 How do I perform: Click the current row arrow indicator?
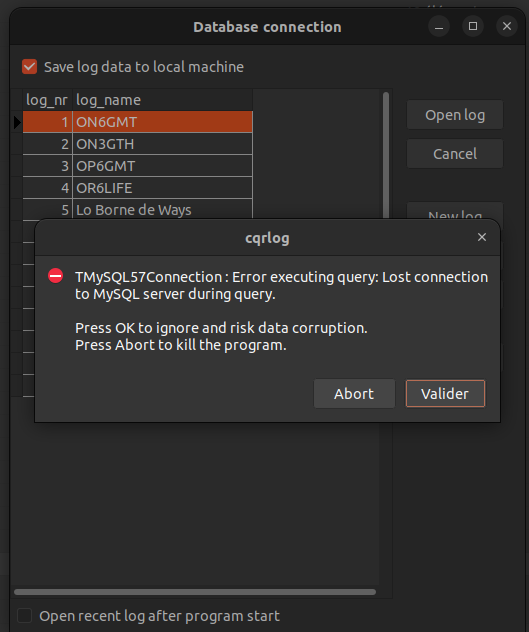click(x=17, y=122)
